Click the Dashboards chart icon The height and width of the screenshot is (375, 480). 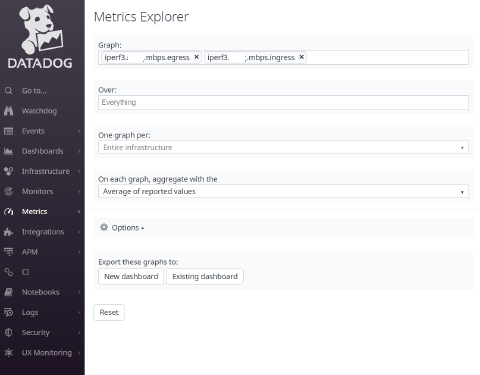point(9,151)
